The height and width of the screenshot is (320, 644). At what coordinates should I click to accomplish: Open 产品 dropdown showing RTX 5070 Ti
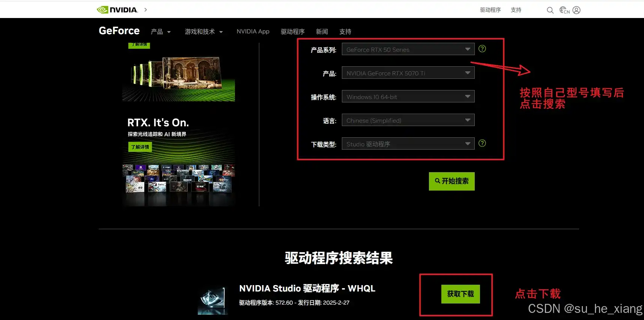tap(408, 73)
